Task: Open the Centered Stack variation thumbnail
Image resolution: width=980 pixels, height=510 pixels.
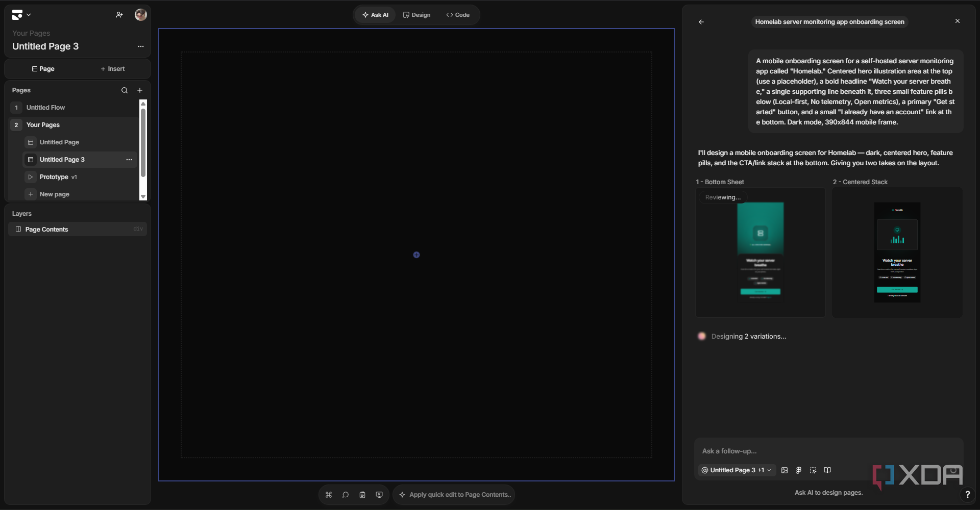Action: point(897,252)
